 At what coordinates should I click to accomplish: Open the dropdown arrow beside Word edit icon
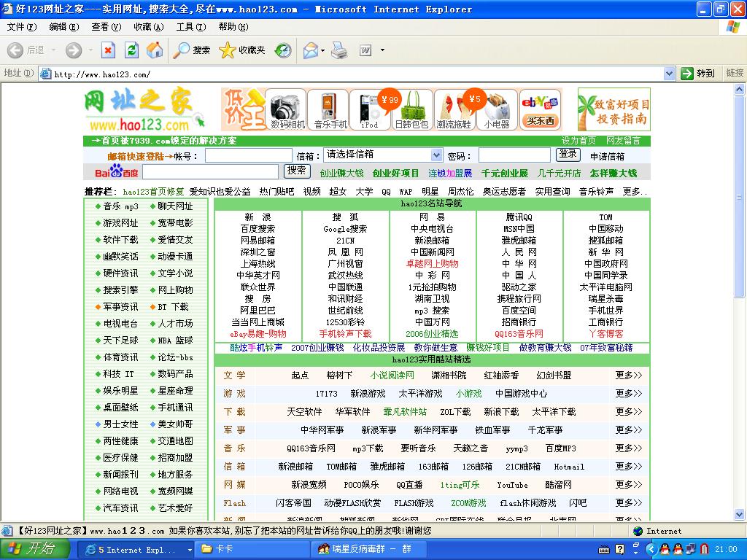(382, 50)
